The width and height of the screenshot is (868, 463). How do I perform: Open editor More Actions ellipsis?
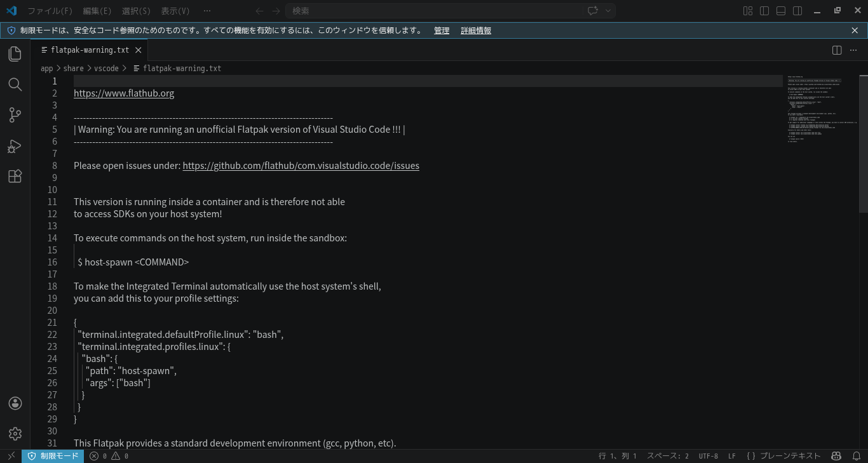[x=853, y=50]
